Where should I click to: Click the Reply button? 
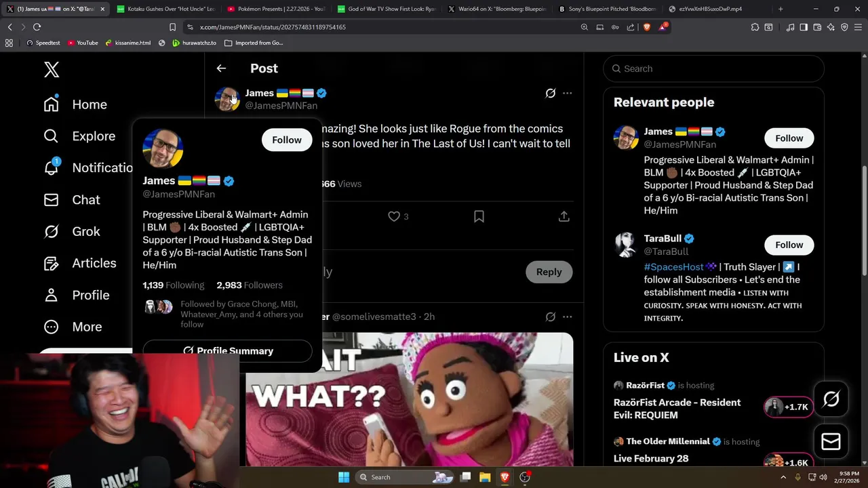pyautogui.click(x=549, y=272)
